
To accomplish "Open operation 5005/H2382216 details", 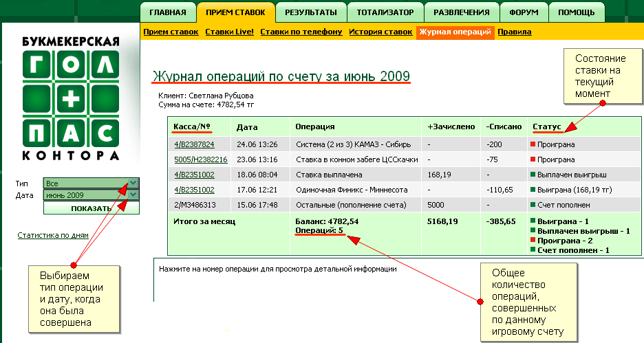I will pos(201,159).
